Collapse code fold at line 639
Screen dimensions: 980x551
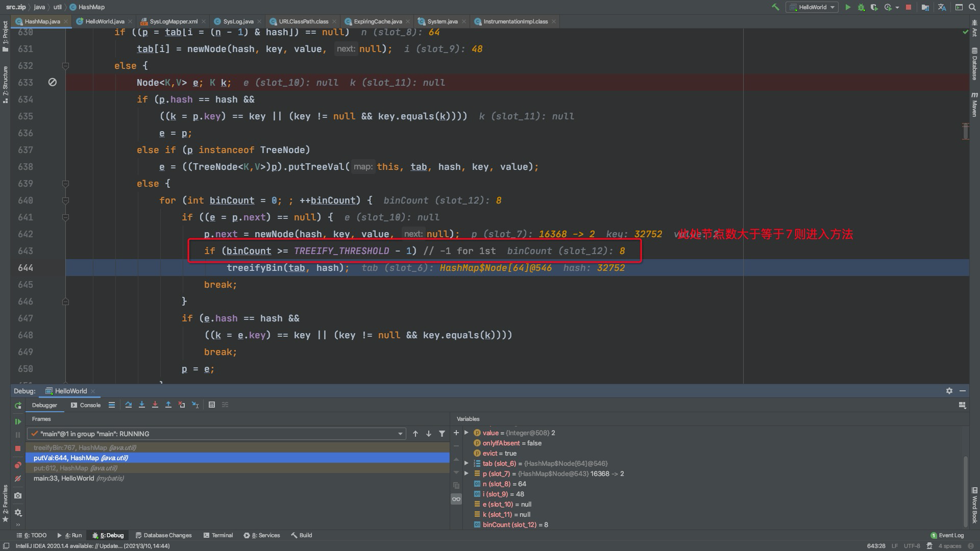pyautogui.click(x=65, y=184)
